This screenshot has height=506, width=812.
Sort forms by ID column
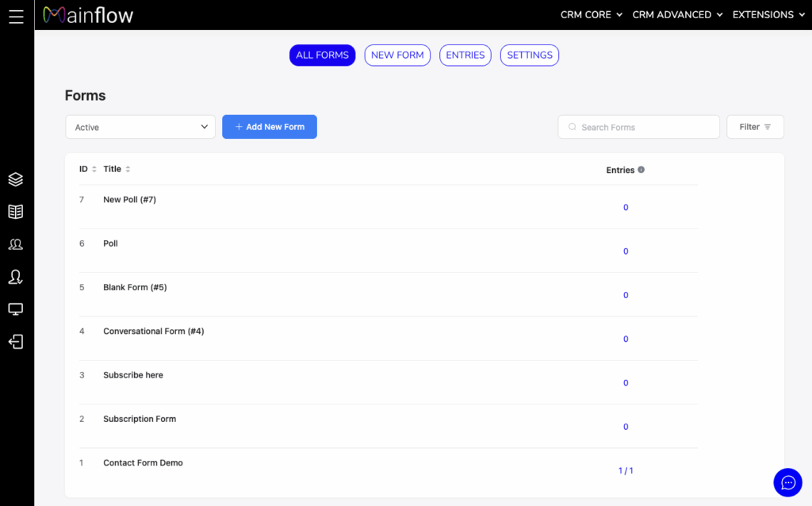pyautogui.click(x=94, y=170)
